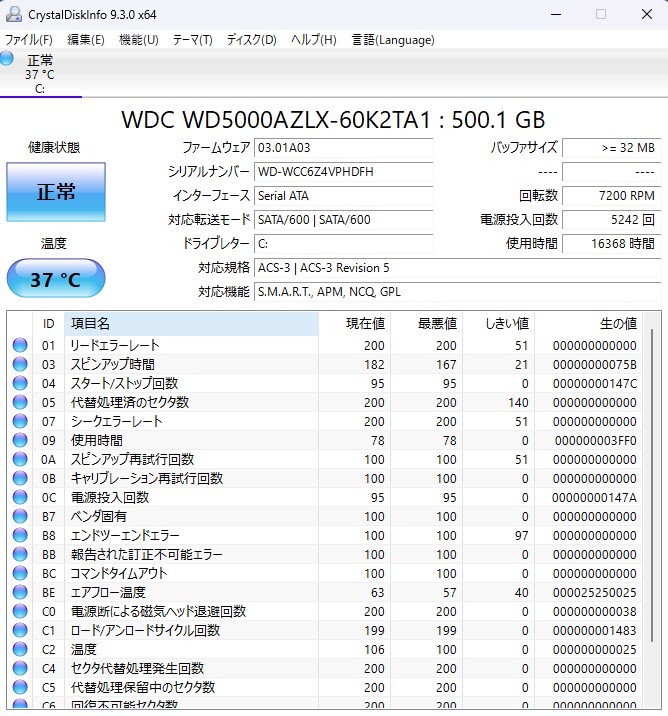
Task: Click the 対応規格 field ACS-3 Revision 5
Action: click(x=458, y=268)
